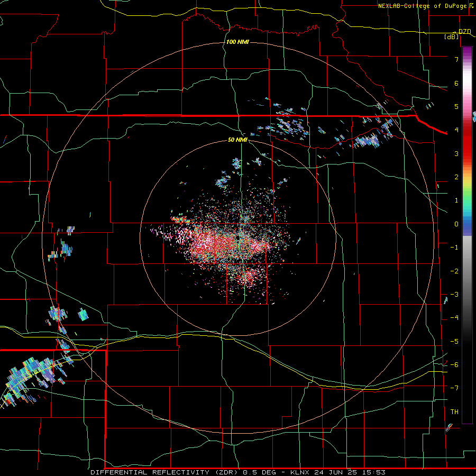Image resolution: width=476 pixels, height=476 pixels.
Task: Click the TH threshold label on scale
Action: [454, 411]
